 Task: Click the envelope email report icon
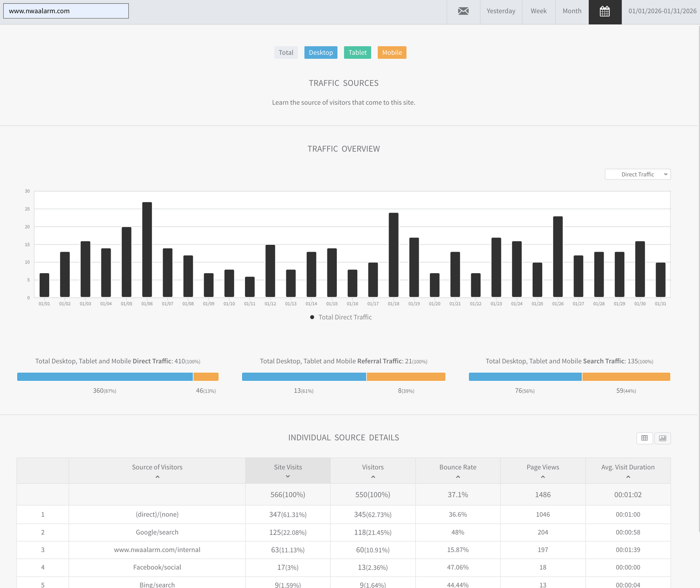(463, 11)
